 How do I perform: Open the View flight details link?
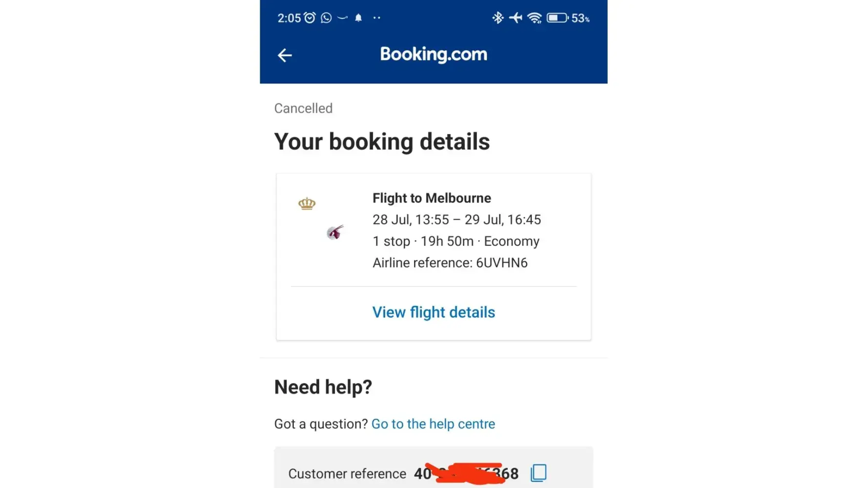pyautogui.click(x=434, y=312)
